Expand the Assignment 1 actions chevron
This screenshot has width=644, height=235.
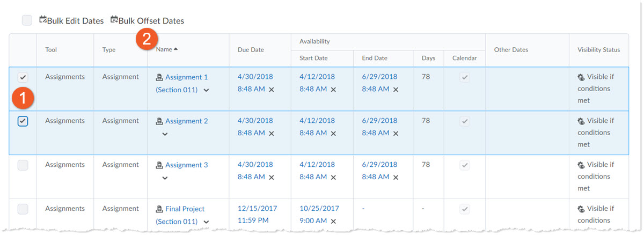[206, 90]
